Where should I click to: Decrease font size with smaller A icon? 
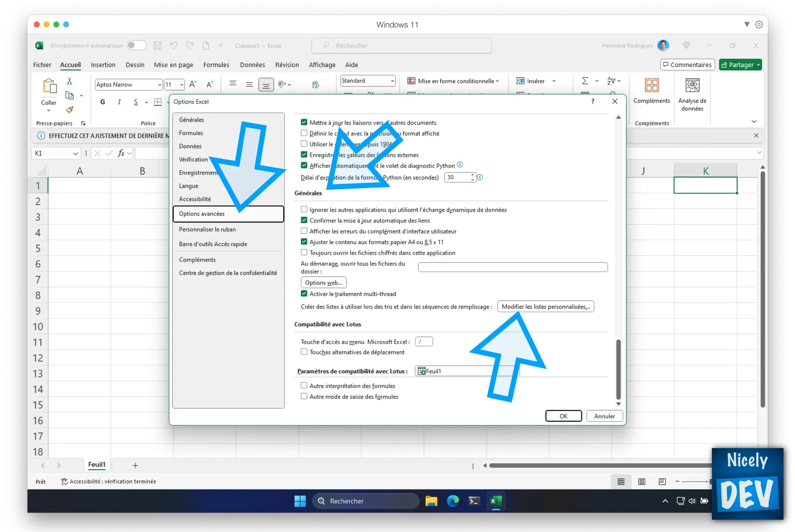(x=210, y=84)
